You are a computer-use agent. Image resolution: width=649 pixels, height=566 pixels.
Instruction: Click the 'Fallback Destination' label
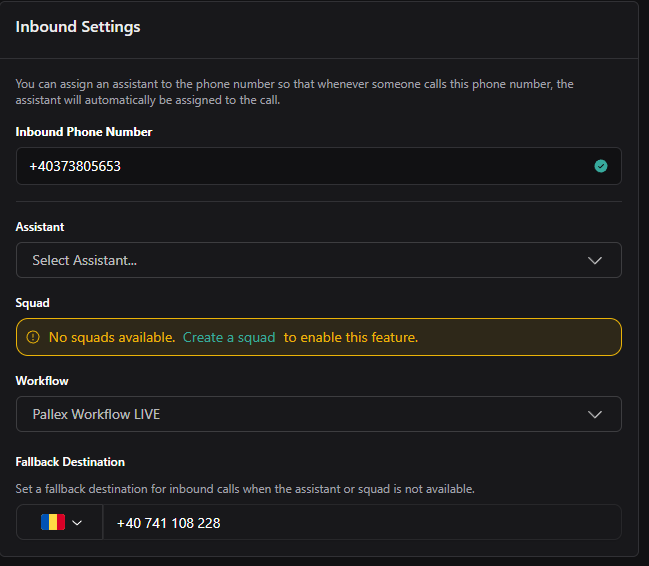70,462
